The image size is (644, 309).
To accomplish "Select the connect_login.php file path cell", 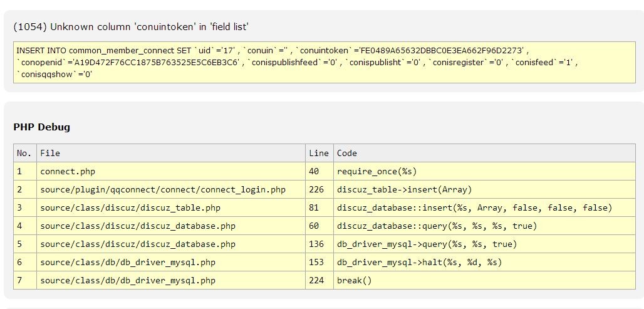I will (162, 189).
